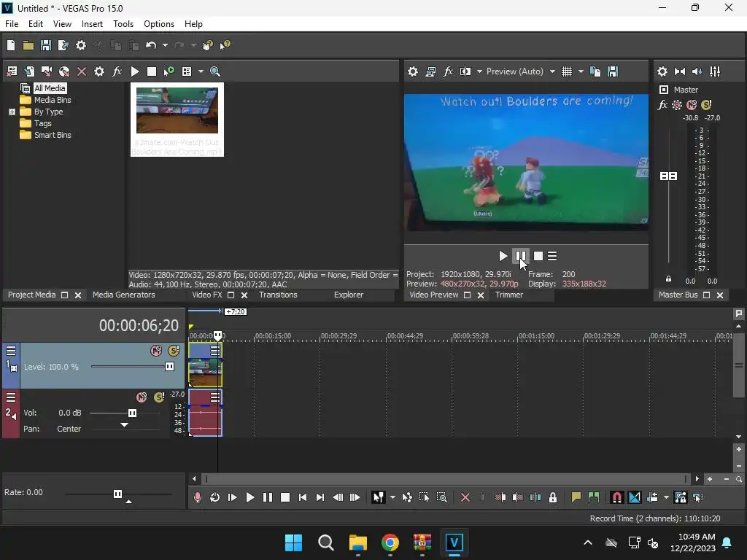Toggle Enable Snapping magnet icon
747x560 pixels.
pos(617,497)
